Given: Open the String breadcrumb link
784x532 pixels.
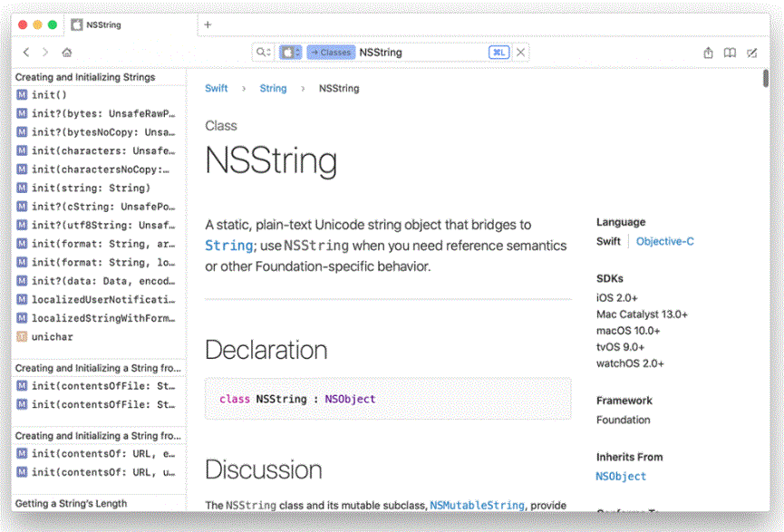Looking at the screenshot, I should click(x=273, y=89).
